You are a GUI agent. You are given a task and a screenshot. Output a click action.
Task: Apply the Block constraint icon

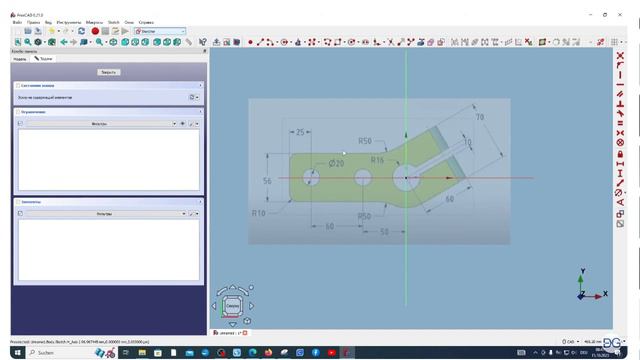click(x=620, y=142)
